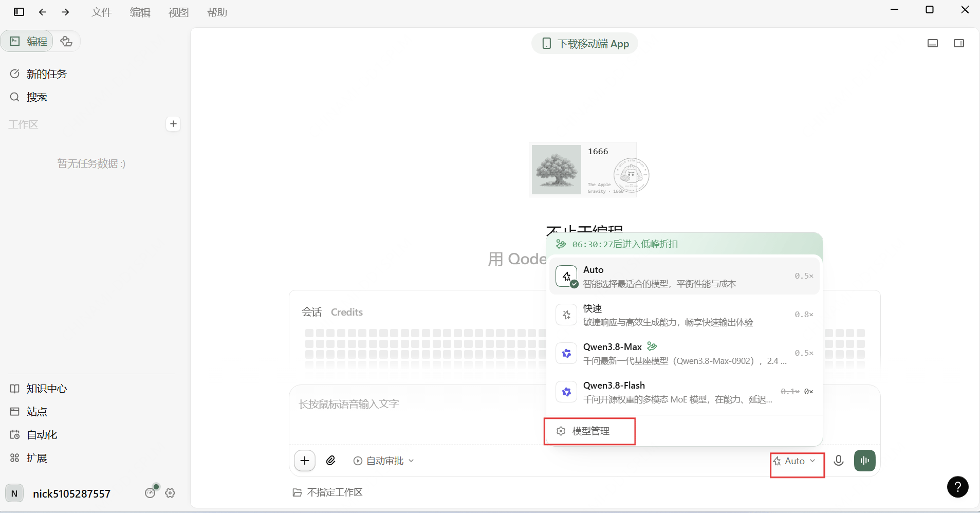Switch to the chat mode icon beside 编程
The height and width of the screenshot is (513, 980).
[66, 41]
